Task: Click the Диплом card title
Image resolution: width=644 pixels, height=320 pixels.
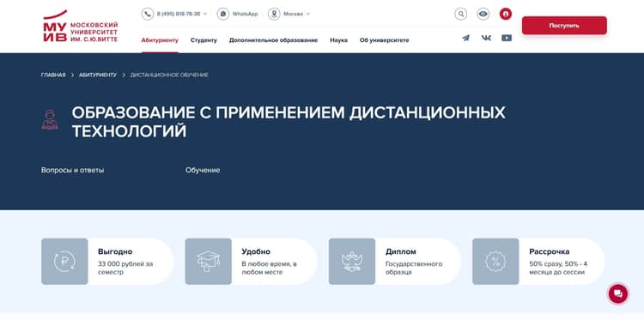Action: [x=401, y=252]
